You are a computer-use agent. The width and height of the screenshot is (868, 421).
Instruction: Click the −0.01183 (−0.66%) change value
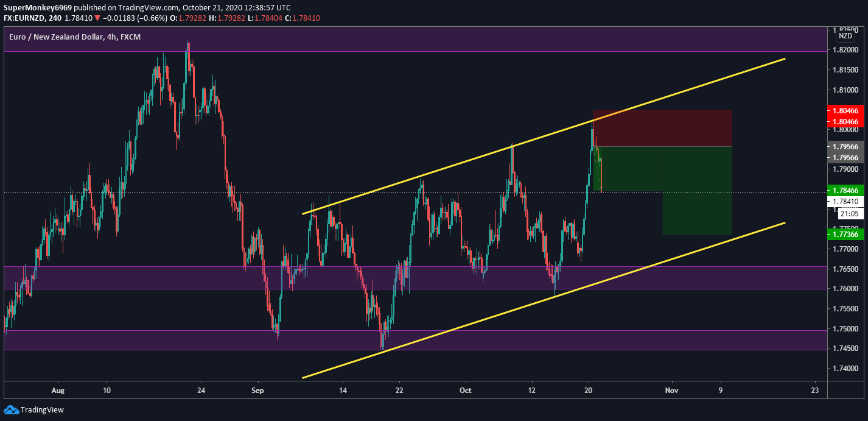coord(134,18)
